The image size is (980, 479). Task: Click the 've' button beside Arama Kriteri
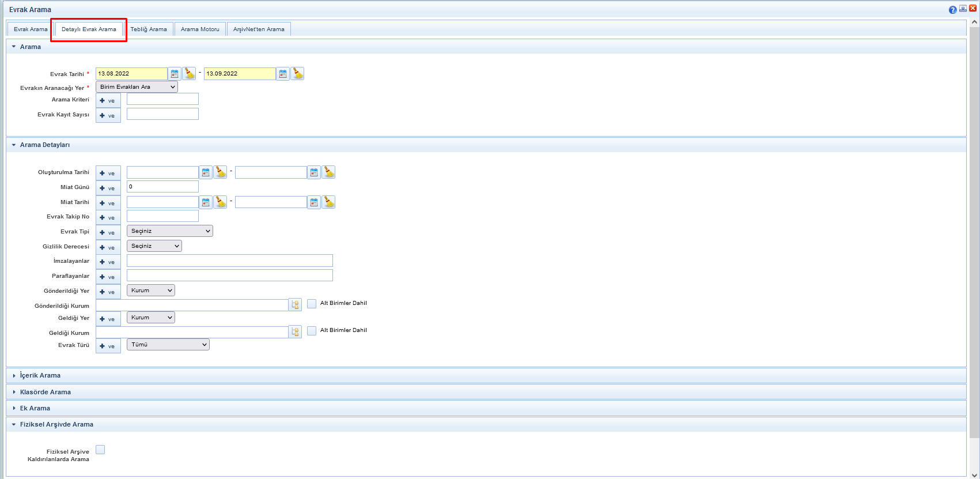108,101
